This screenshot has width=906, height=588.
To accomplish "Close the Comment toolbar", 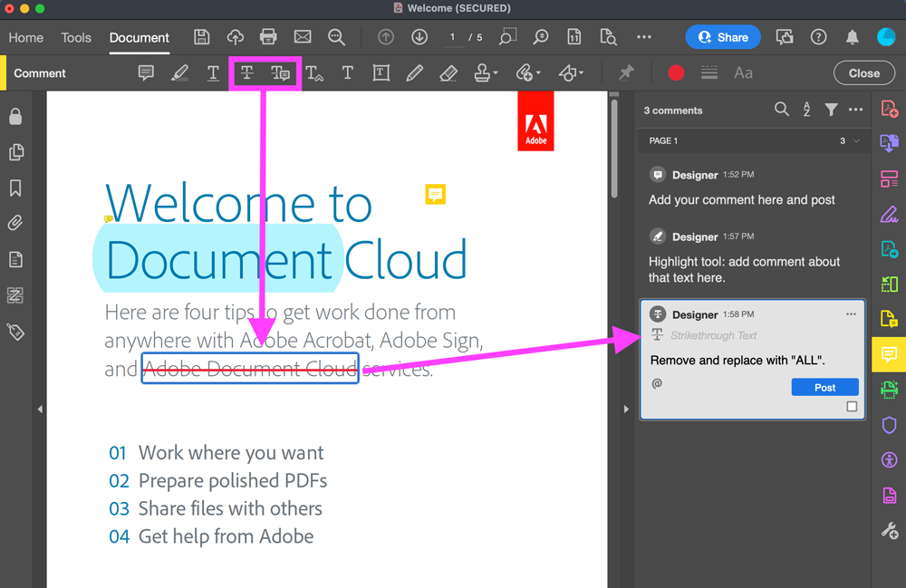I will [x=863, y=72].
